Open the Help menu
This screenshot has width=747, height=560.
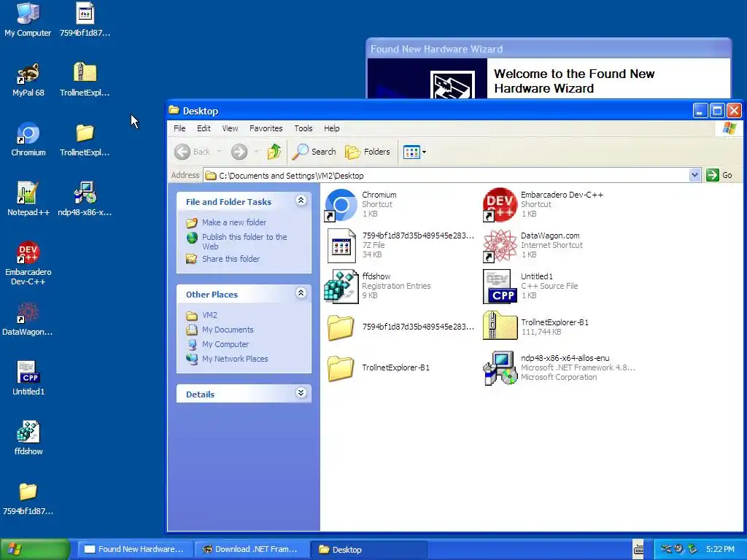[x=332, y=128]
